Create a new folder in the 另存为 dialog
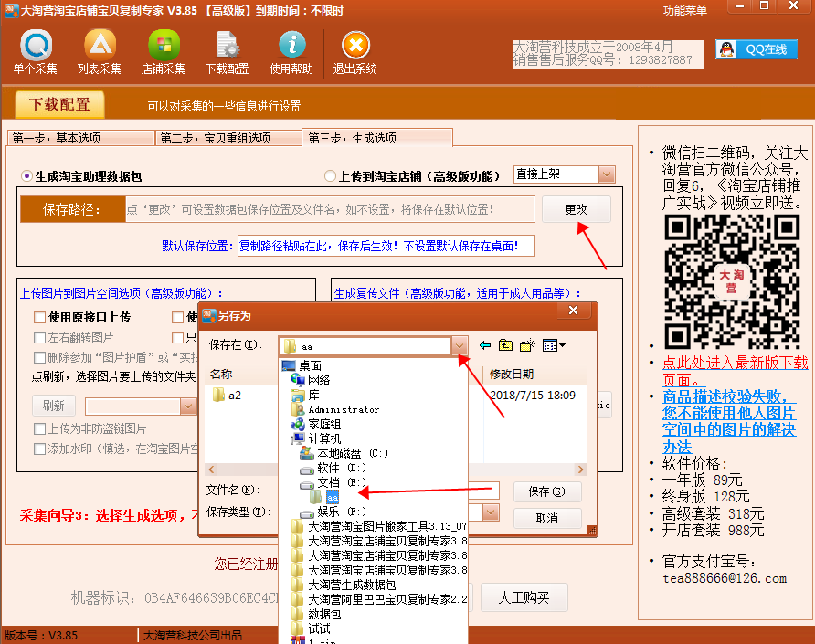 (x=527, y=345)
